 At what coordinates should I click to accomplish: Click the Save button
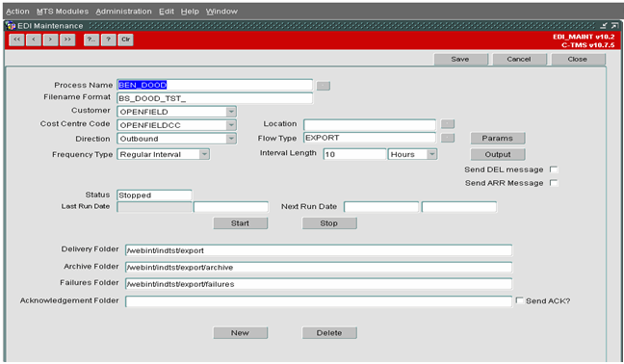[x=460, y=60]
